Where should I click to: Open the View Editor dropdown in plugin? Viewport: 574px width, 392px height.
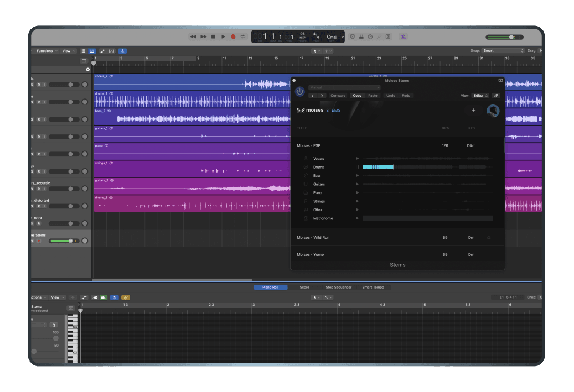pos(480,96)
